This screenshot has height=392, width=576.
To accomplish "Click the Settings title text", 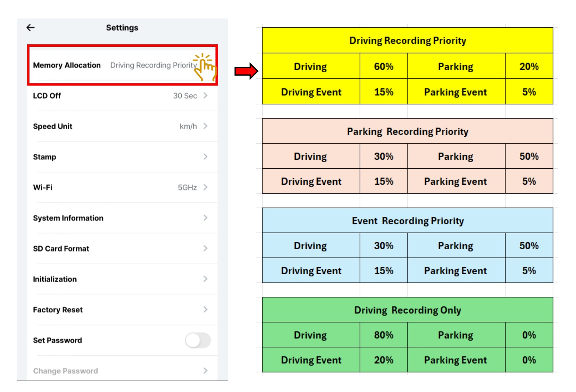I will click(x=122, y=28).
